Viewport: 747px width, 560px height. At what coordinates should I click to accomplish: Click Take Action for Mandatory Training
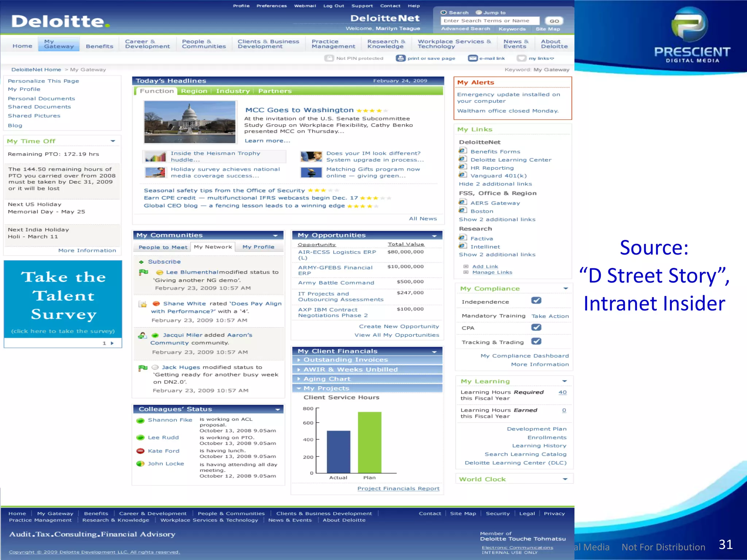[x=550, y=316]
